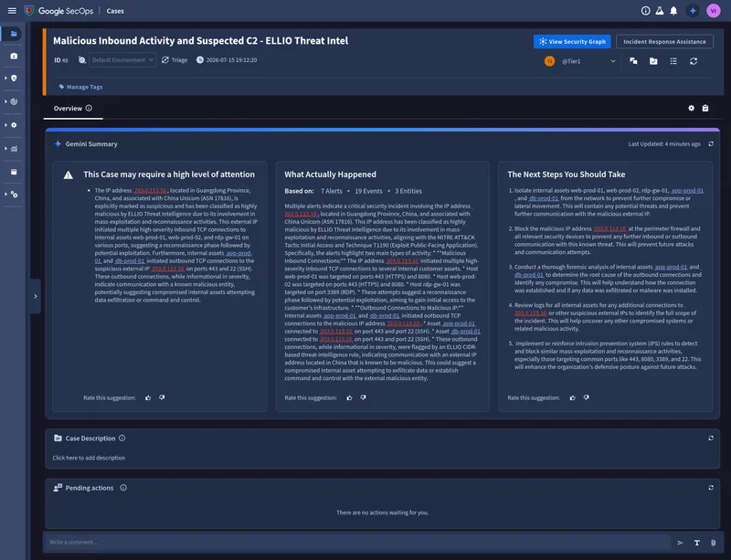
Task: Expand the chart sidebar section arrow
Action: [5, 149]
